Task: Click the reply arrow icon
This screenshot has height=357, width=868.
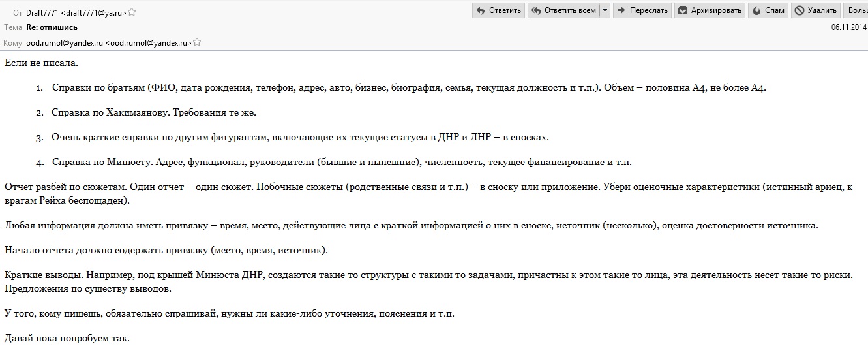Action: 481,10
